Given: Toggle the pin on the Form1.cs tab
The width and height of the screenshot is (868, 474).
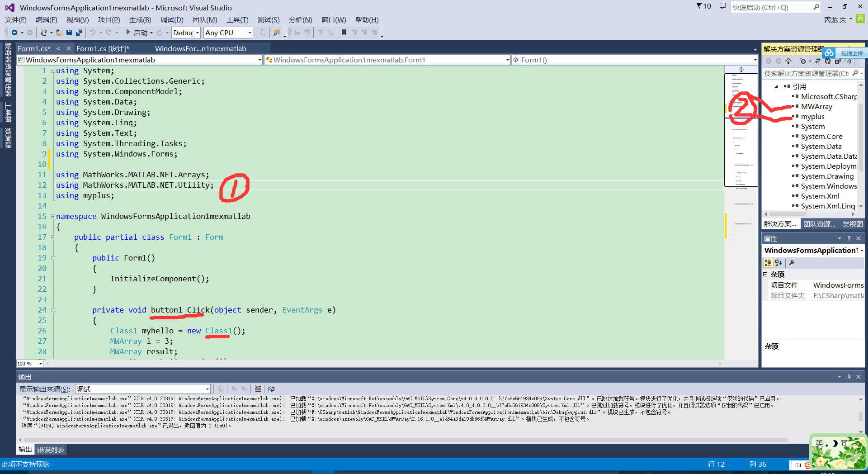Looking at the screenshot, I should [x=58, y=48].
